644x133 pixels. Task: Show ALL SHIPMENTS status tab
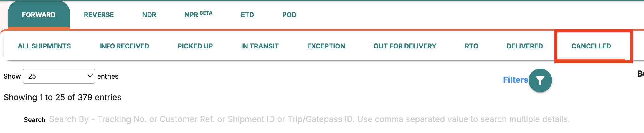(44, 46)
